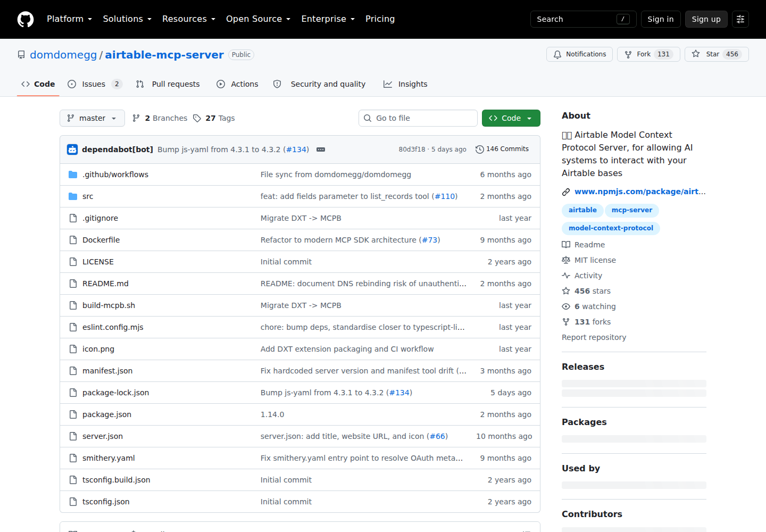
Task: Open the package.json file
Action: (x=107, y=414)
